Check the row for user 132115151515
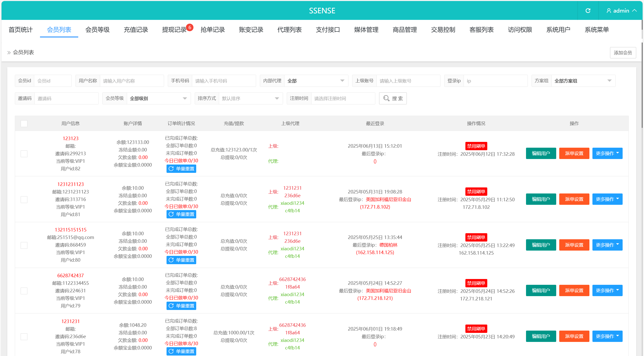Image resolution: width=644 pixels, height=356 pixels. [x=24, y=245]
